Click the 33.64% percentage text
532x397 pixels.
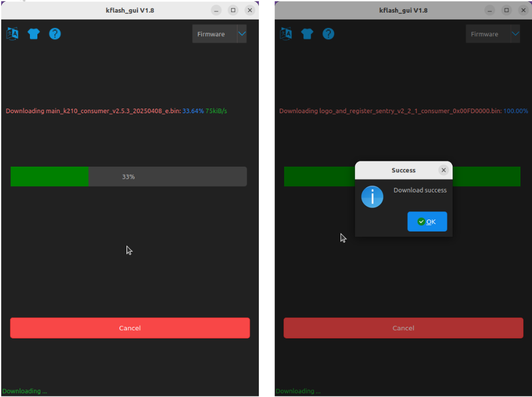tap(193, 111)
